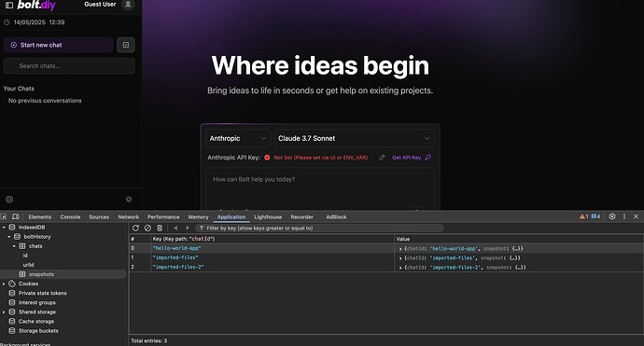The height and width of the screenshot is (346, 644).
Task: Select the "imported-files-2" key cell
Action: coord(273,268)
